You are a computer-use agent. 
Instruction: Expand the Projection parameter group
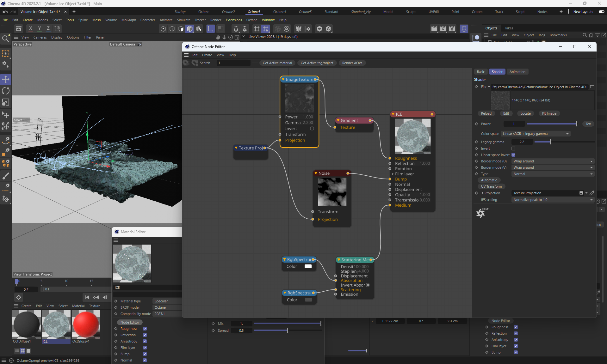[482, 193]
